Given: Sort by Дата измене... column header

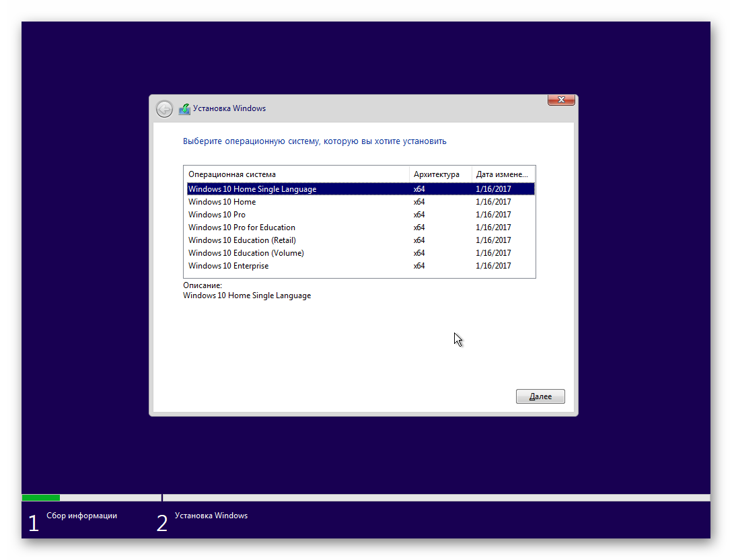Looking at the screenshot, I should pyautogui.click(x=503, y=174).
